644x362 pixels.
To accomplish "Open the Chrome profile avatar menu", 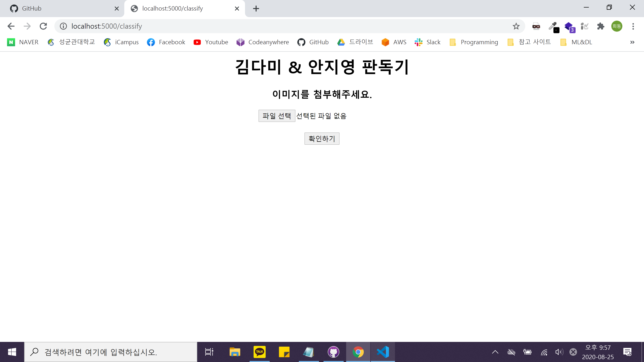I will [617, 26].
